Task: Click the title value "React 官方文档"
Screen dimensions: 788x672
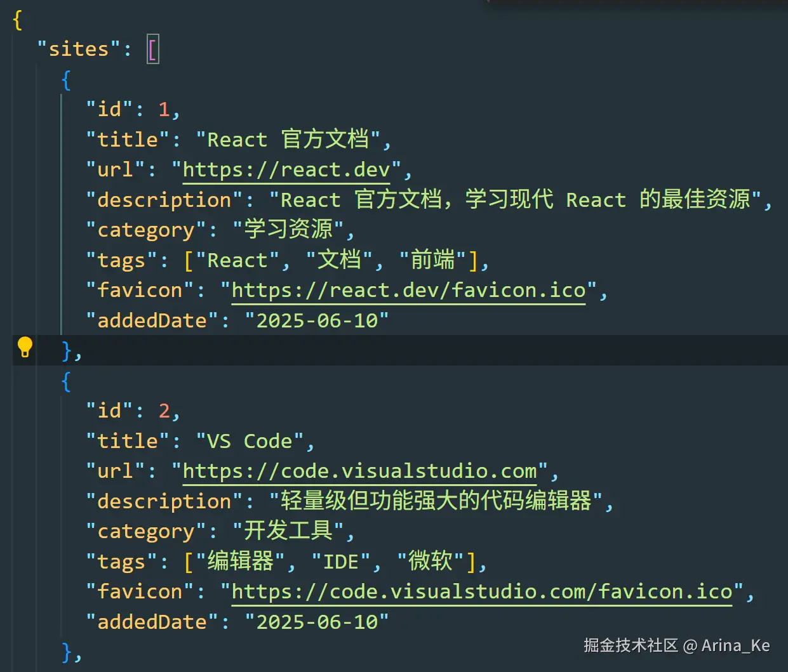Action: (288, 140)
